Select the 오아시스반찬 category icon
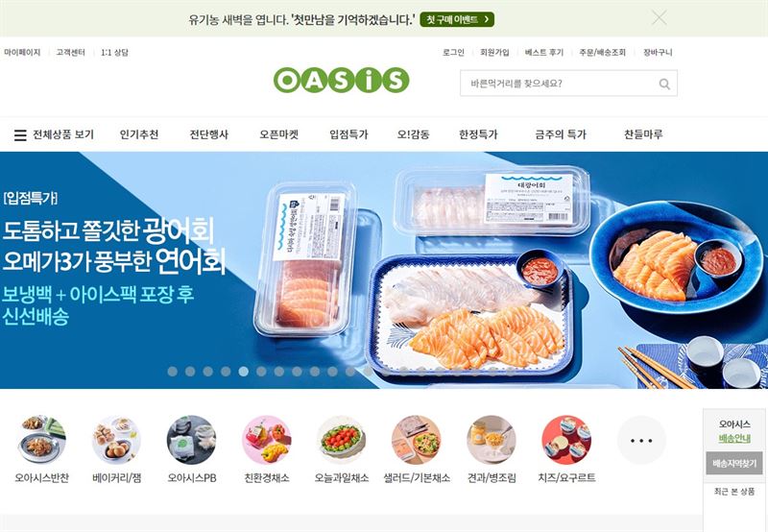 pos(41,440)
